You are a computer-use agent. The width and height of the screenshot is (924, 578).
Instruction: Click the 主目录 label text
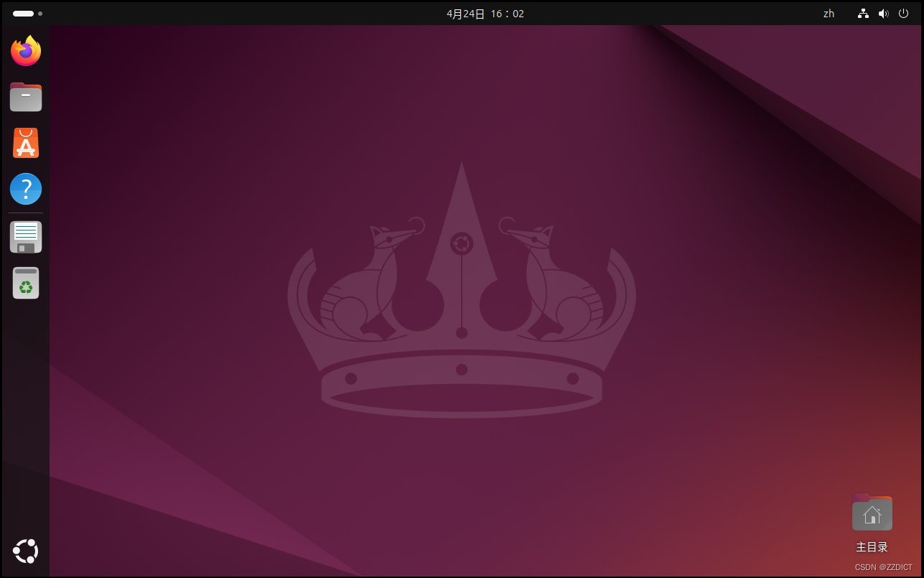872,547
